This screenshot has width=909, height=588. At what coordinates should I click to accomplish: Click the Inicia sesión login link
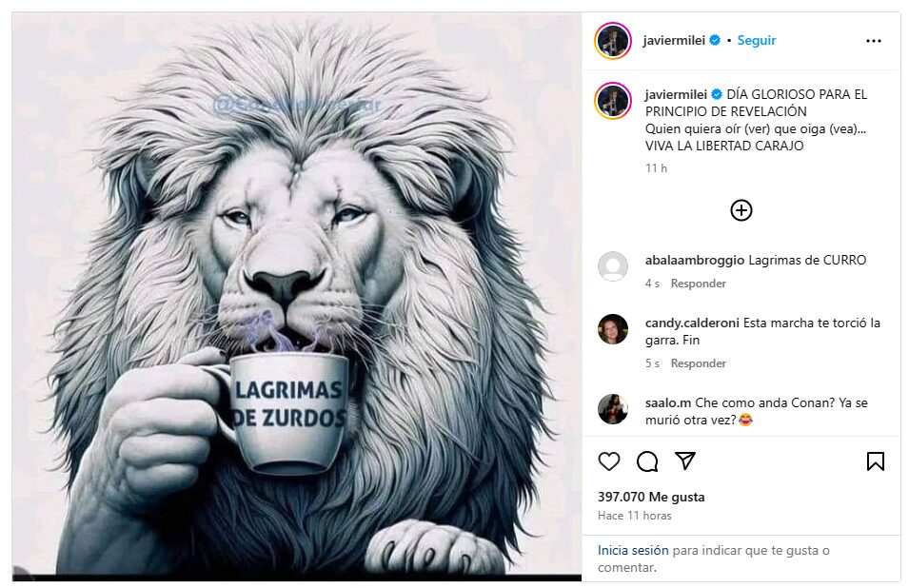633,550
